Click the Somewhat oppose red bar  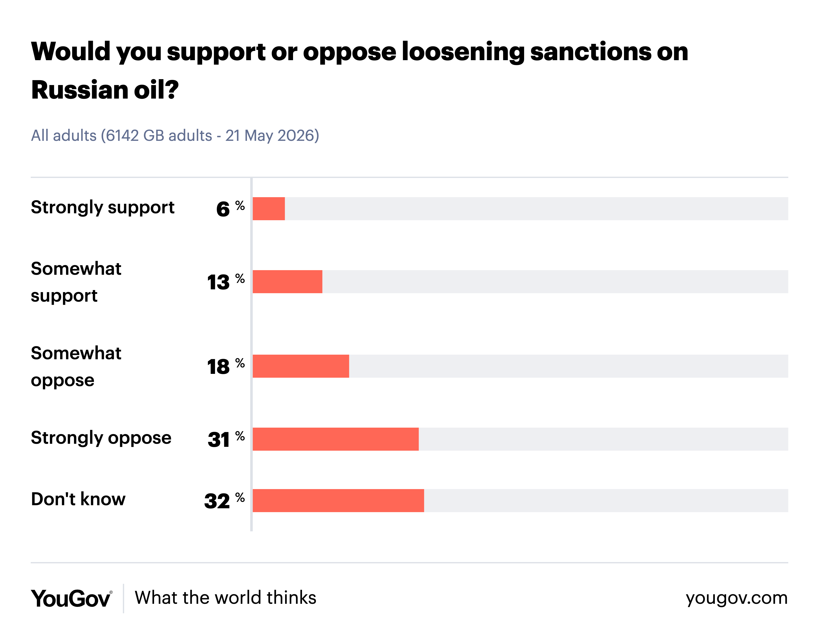(301, 366)
